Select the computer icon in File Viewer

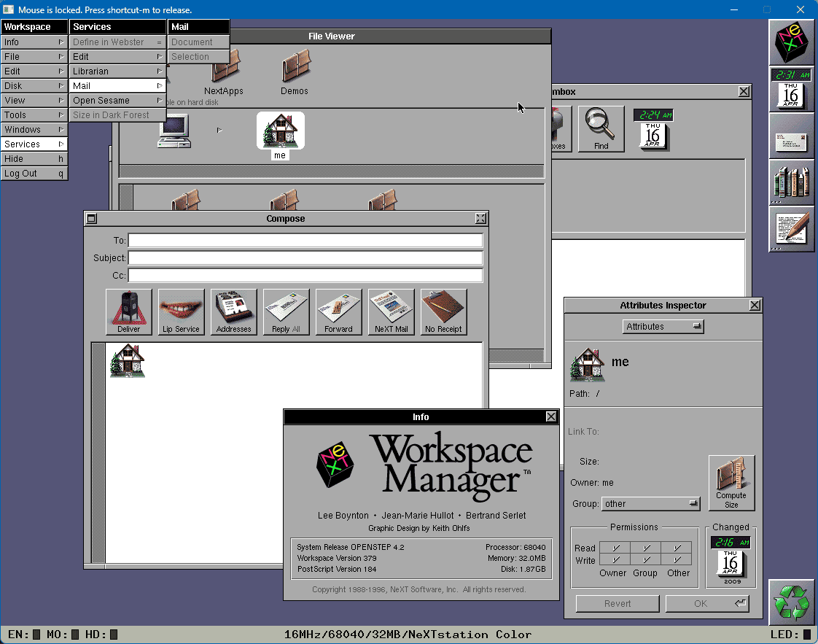click(174, 131)
